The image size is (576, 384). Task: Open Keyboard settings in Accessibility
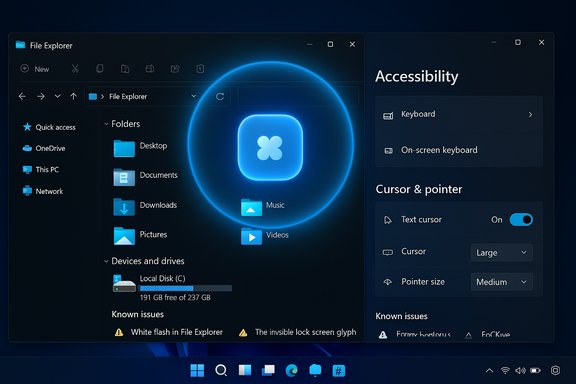459,114
